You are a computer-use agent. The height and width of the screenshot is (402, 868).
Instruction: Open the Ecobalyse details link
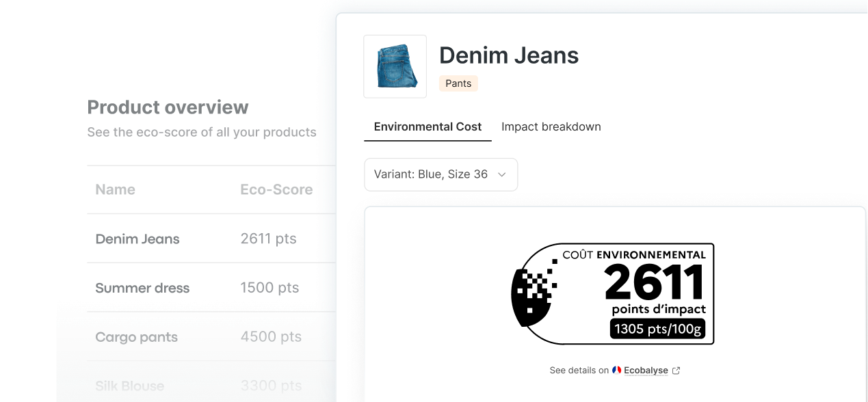coord(646,371)
